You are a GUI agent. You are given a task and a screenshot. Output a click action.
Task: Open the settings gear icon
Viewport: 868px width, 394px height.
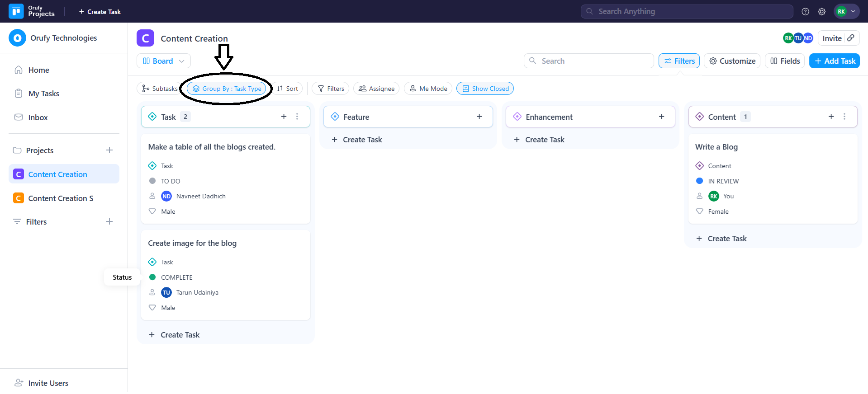pos(821,12)
